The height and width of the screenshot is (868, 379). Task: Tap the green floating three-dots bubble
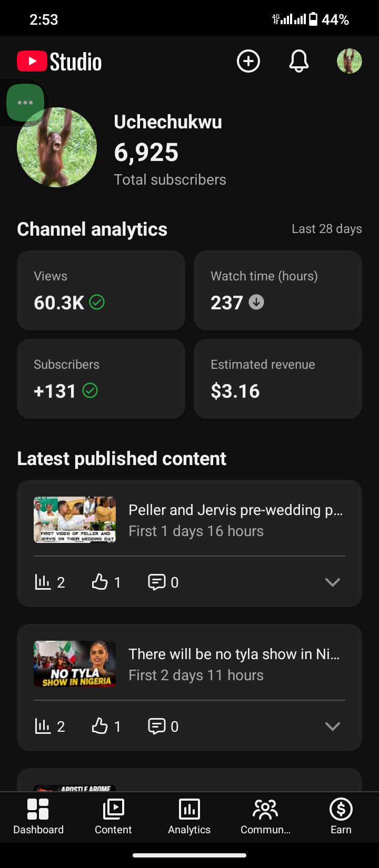[x=25, y=103]
